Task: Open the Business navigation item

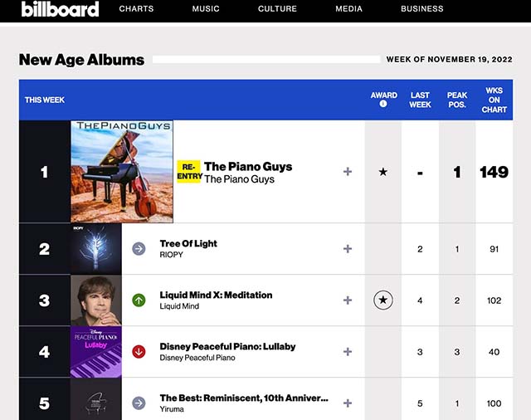Action: [421, 9]
